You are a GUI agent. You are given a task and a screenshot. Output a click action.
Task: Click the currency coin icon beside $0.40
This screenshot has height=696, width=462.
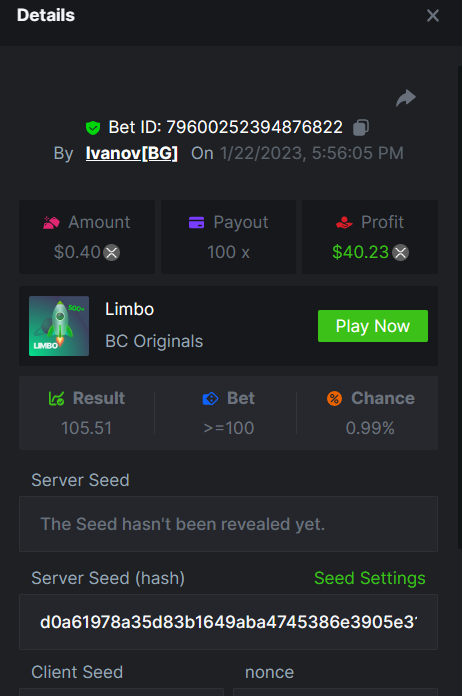pyautogui.click(x=111, y=253)
